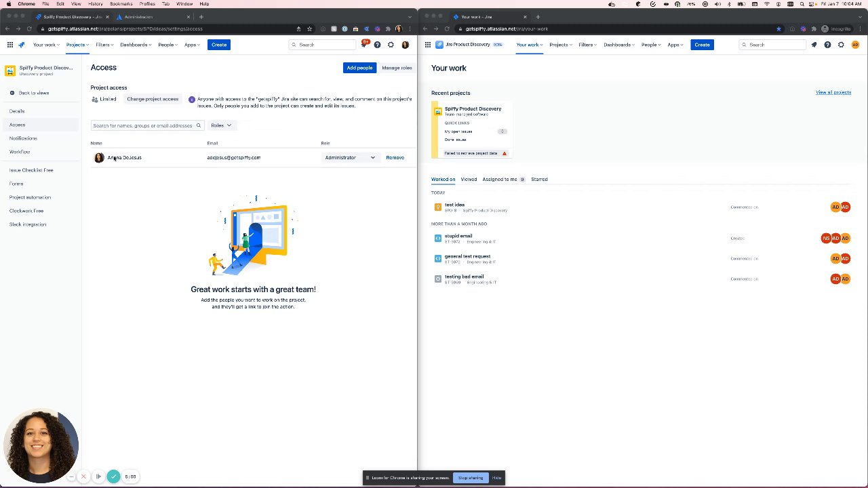
Task: Open settings gear in right window
Action: pyautogui.click(x=841, y=45)
